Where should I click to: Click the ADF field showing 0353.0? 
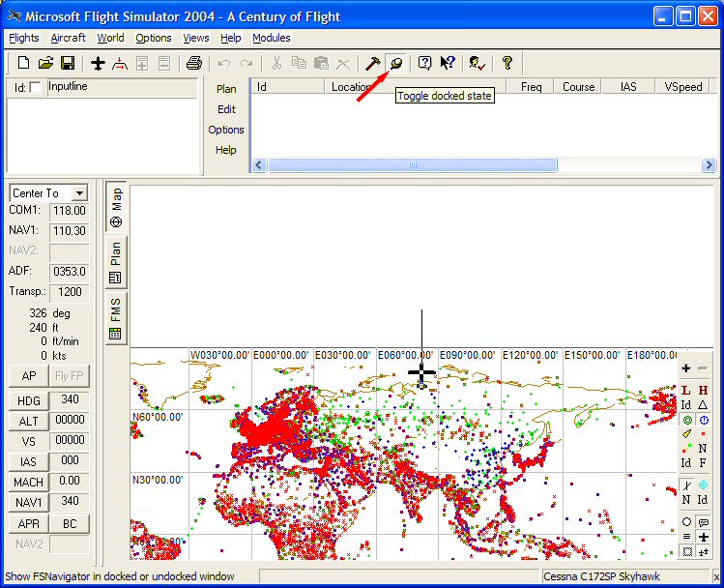(x=70, y=272)
